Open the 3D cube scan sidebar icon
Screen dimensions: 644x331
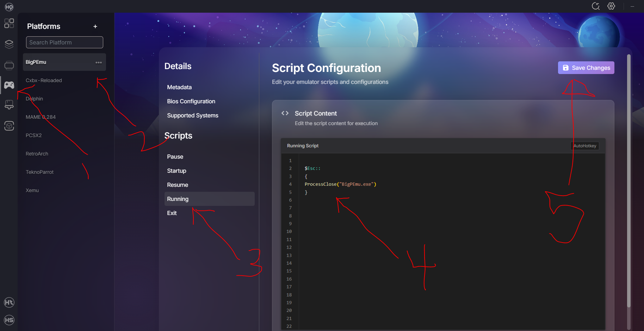[9, 126]
